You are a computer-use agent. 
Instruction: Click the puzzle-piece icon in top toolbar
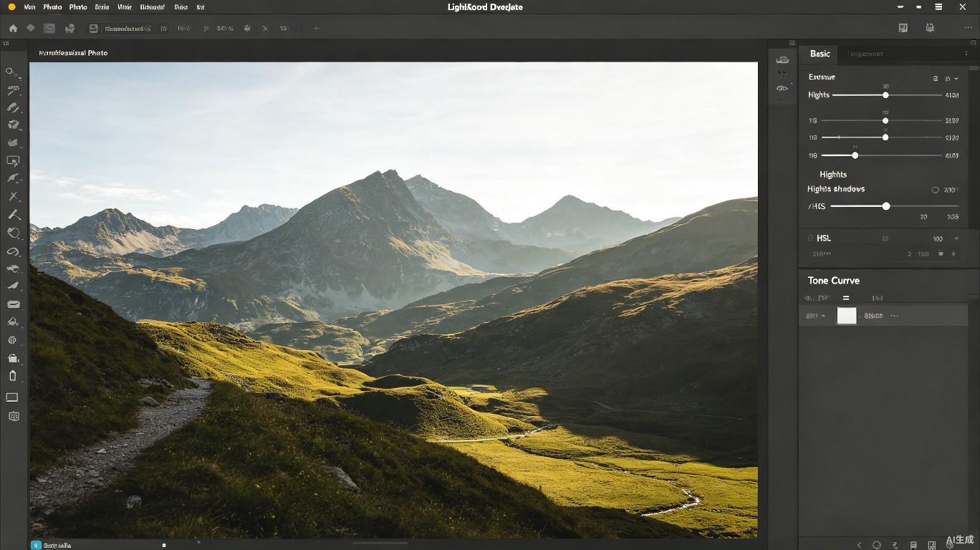point(69,29)
